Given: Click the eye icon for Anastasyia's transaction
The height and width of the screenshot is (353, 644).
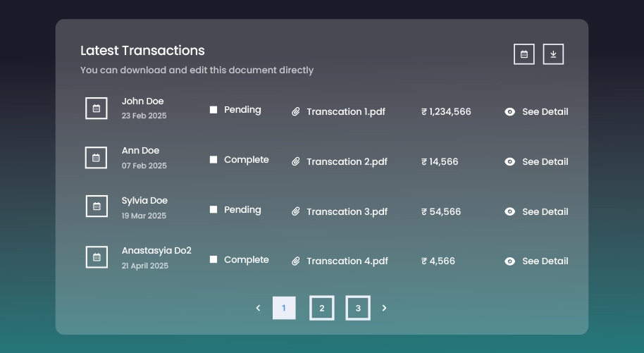Looking at the screenshot, I should 510,261.
